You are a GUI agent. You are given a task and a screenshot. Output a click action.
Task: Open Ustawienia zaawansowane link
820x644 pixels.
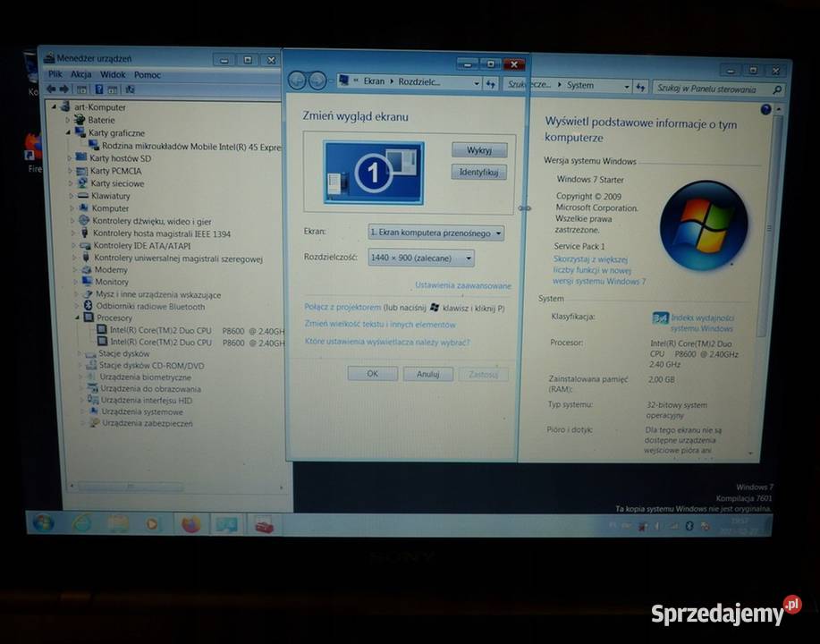click(463, 285)
